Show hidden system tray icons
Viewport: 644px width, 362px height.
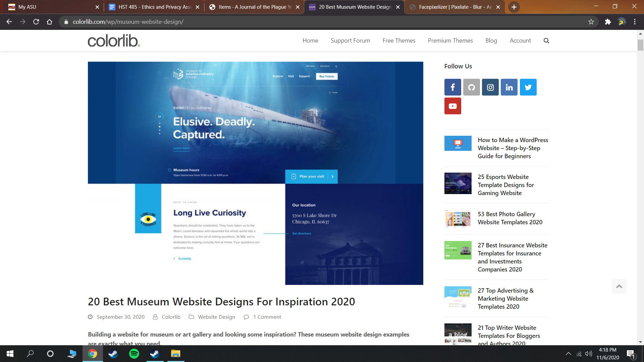(x=568, y=354)
